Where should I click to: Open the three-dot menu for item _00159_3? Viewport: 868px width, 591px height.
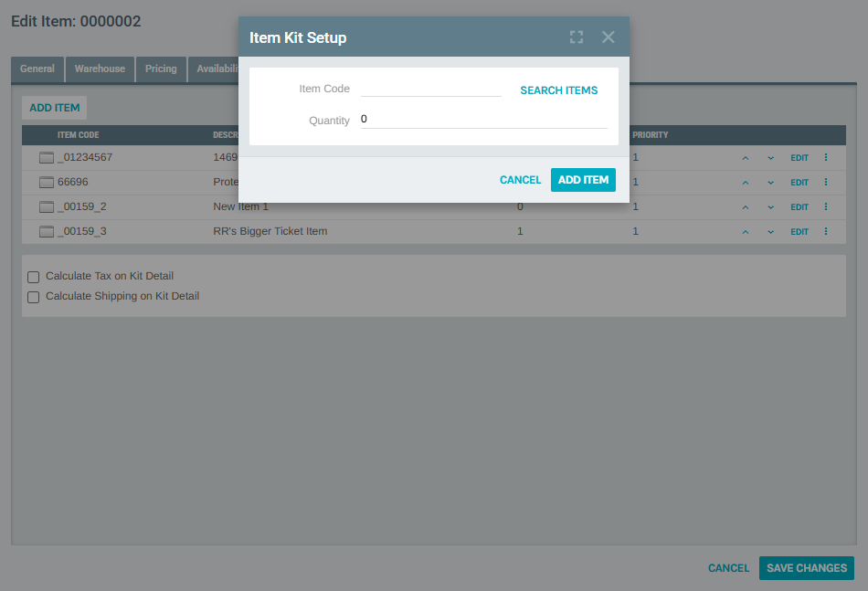pos(825,231)
